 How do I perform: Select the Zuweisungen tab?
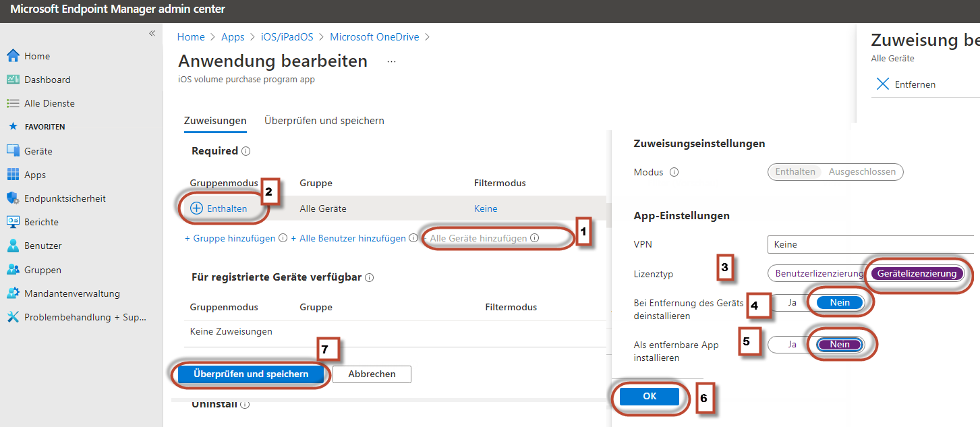(215, 121)
